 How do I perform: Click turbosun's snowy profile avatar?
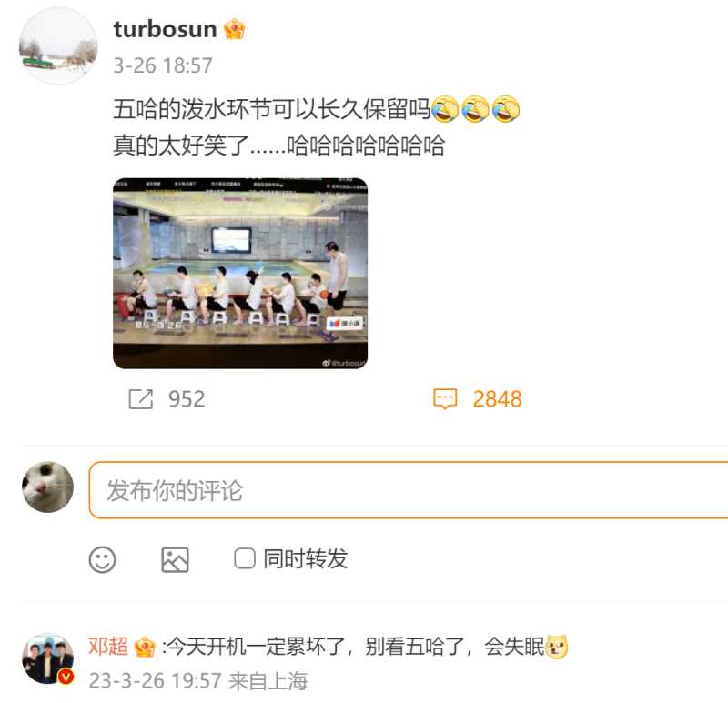click(58, 45)
